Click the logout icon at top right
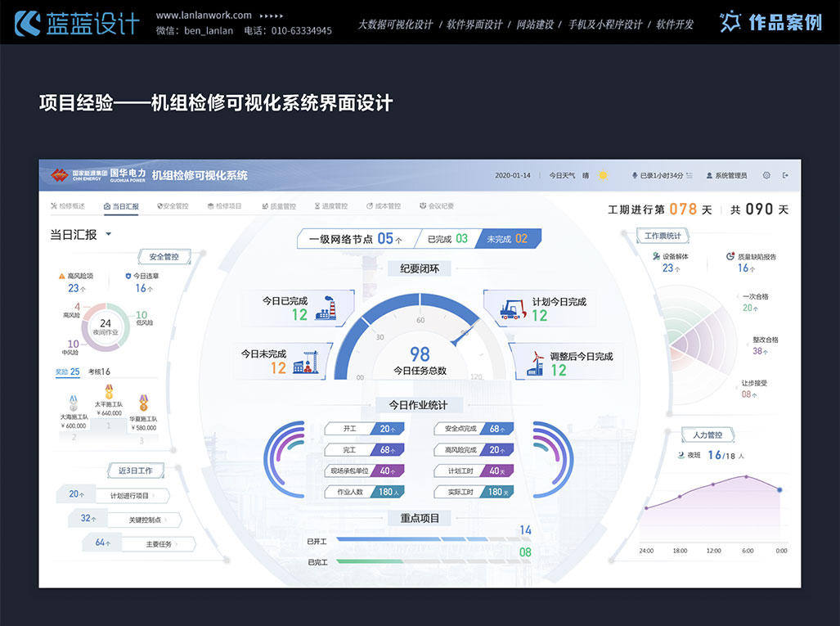 (x=786, y=175)
